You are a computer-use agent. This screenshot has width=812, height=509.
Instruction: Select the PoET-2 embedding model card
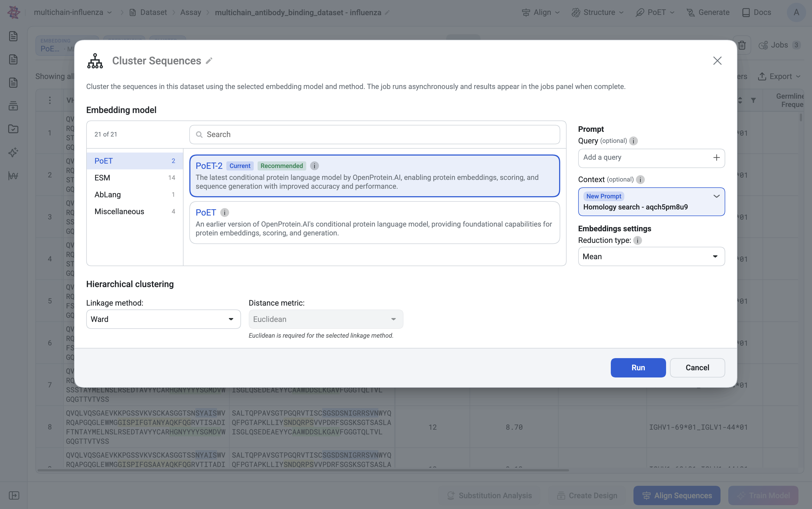pyautogui.click(x=375, y=176)
